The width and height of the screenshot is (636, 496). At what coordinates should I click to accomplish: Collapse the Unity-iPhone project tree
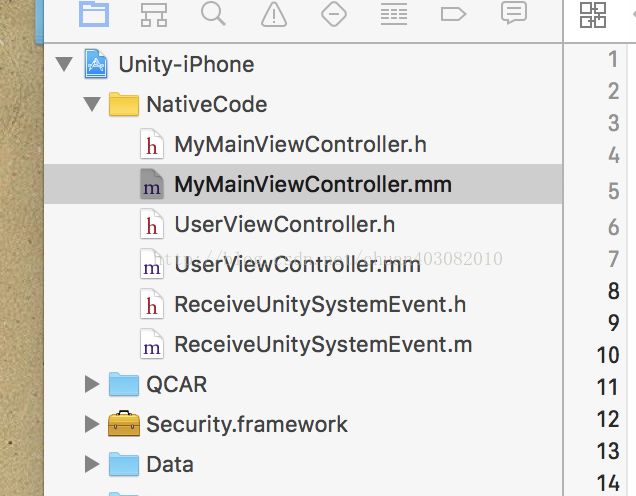click(64, 64)
